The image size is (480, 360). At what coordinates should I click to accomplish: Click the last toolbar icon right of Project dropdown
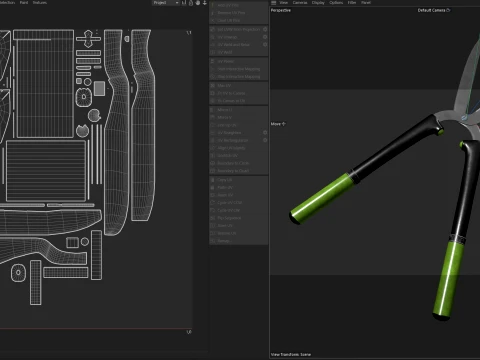(x=205, y=3)
